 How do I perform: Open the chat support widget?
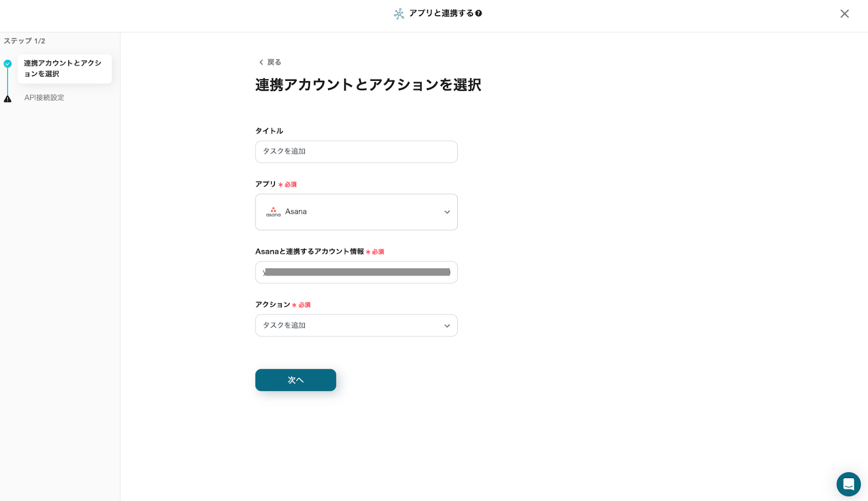point(848,484)
